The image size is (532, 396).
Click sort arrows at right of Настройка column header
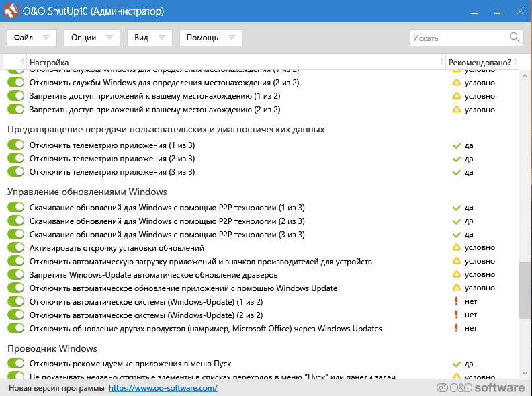[442, 62]
